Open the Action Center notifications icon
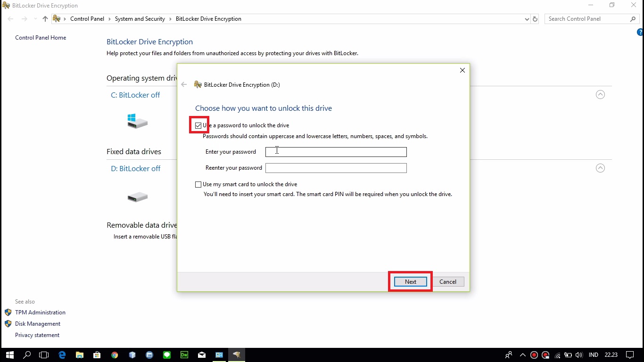644x362 pixels. click(x=629, y=355)
